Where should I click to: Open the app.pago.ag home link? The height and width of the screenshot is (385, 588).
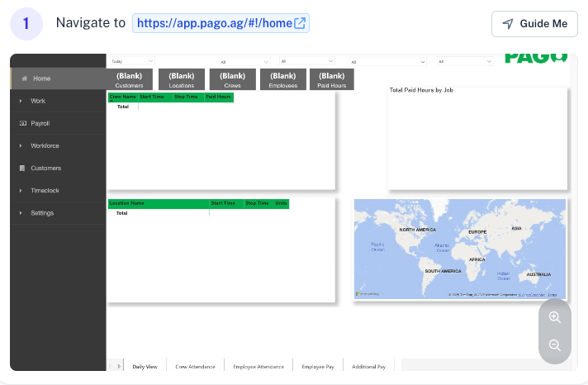[x=215, y=23]
